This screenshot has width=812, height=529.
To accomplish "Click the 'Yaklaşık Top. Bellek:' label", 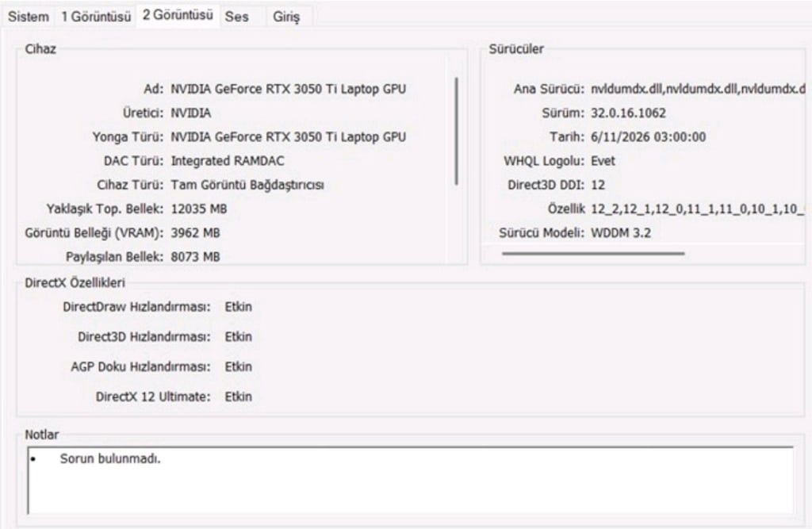I will (x=105, y=209).
